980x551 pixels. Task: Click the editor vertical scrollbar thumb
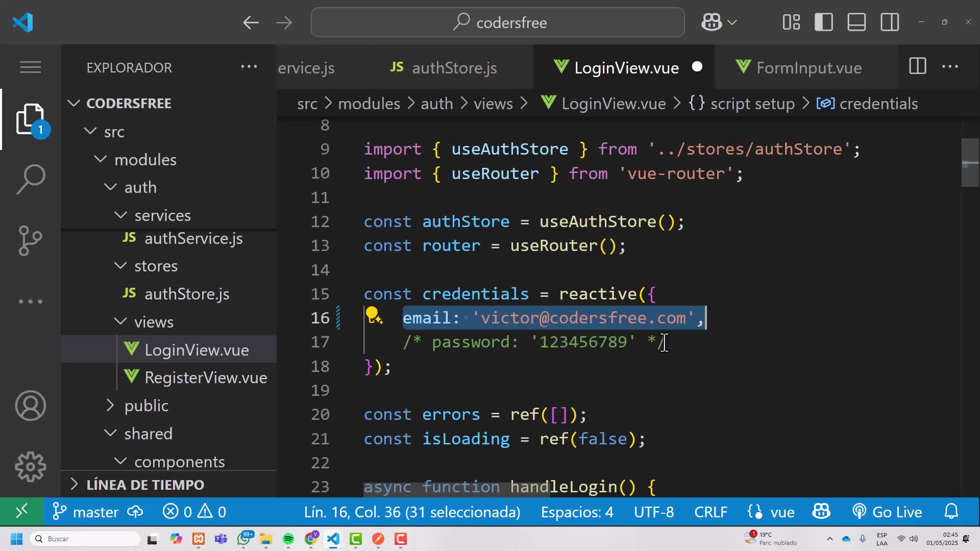click(x=970, y=162)
